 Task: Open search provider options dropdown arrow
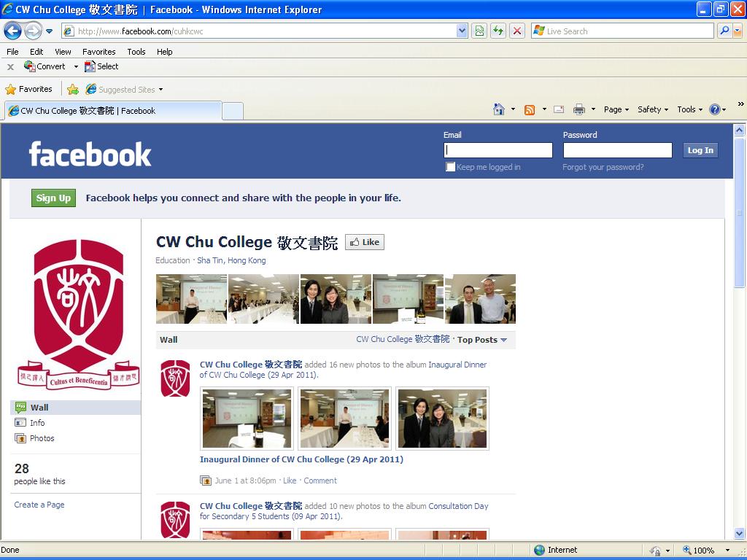pos(738,31)
